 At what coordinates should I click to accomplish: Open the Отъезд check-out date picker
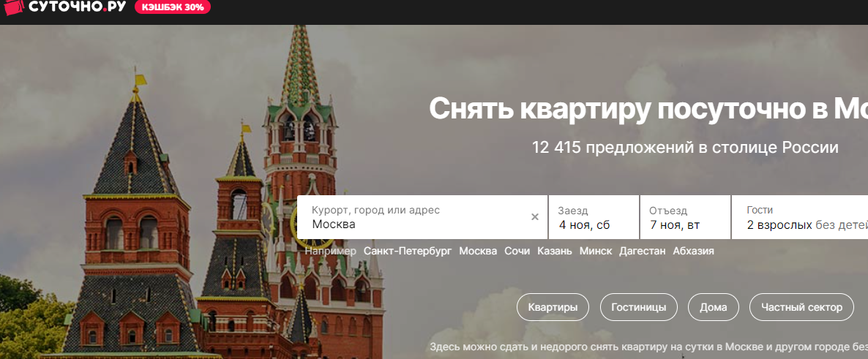click(685, 217)
